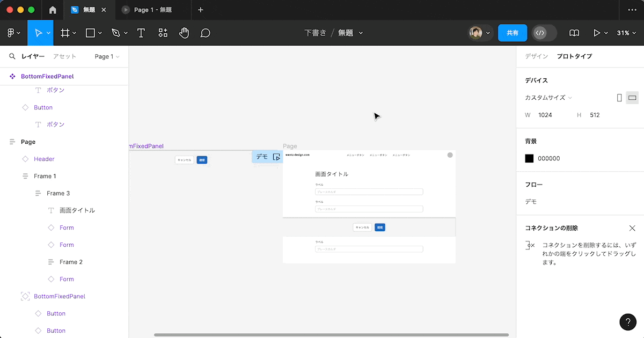Close the コネクションの削除 hint panel

[632, 228]
